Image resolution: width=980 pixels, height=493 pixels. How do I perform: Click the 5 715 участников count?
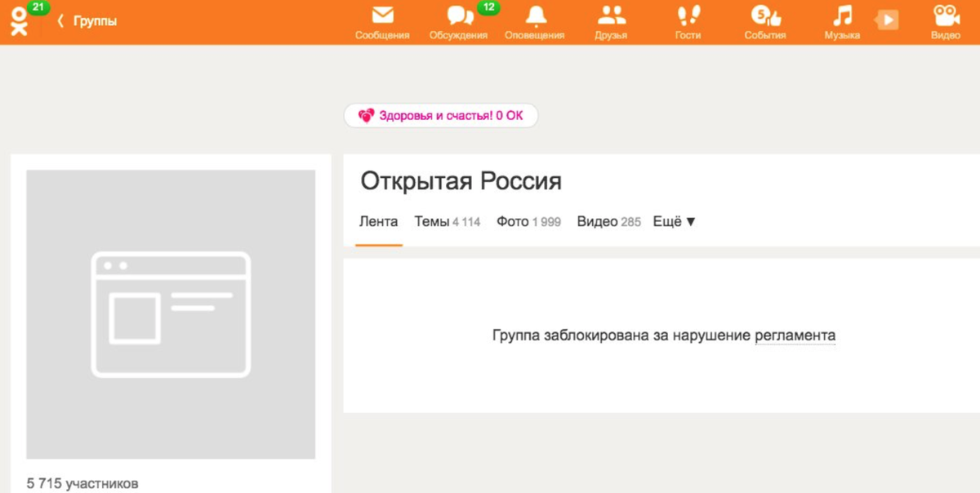pyautogui.click(x=82, y=483)
